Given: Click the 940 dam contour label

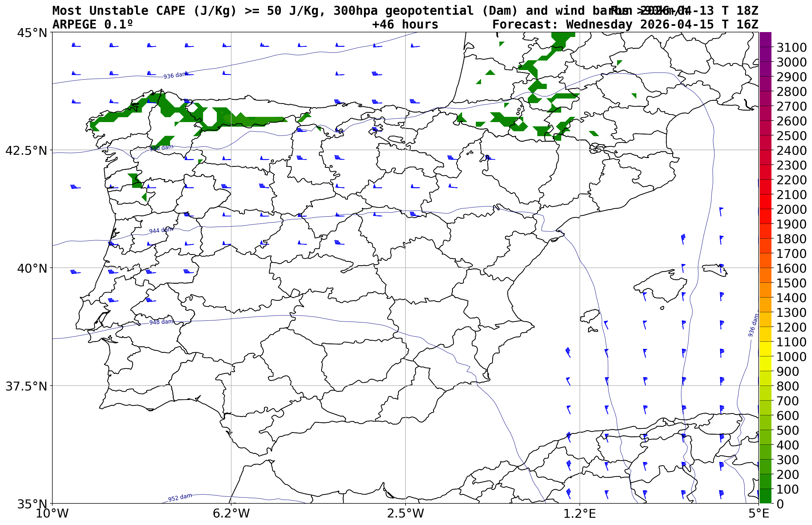Looking at the screenshot, I should [x=162, y=148].
